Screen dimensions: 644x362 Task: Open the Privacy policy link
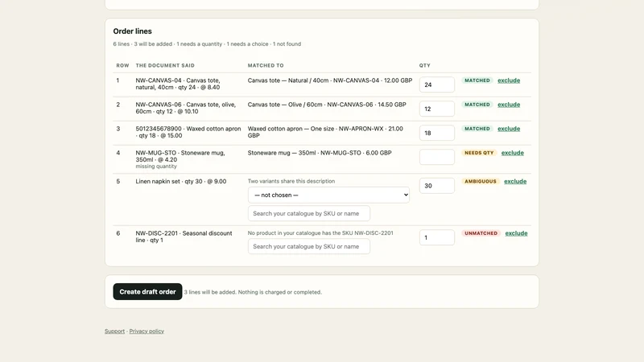(147, 331)
